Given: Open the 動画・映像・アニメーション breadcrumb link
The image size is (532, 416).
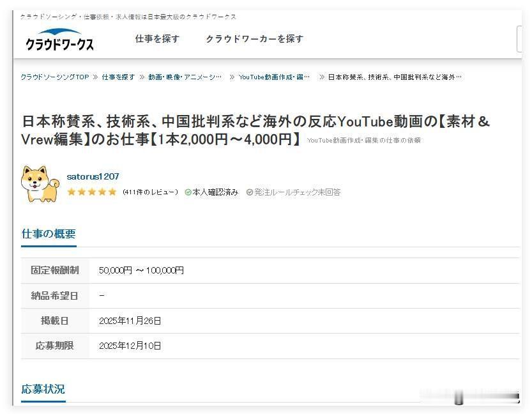Looking at the screenshot, I should click(x=185, y=76).
